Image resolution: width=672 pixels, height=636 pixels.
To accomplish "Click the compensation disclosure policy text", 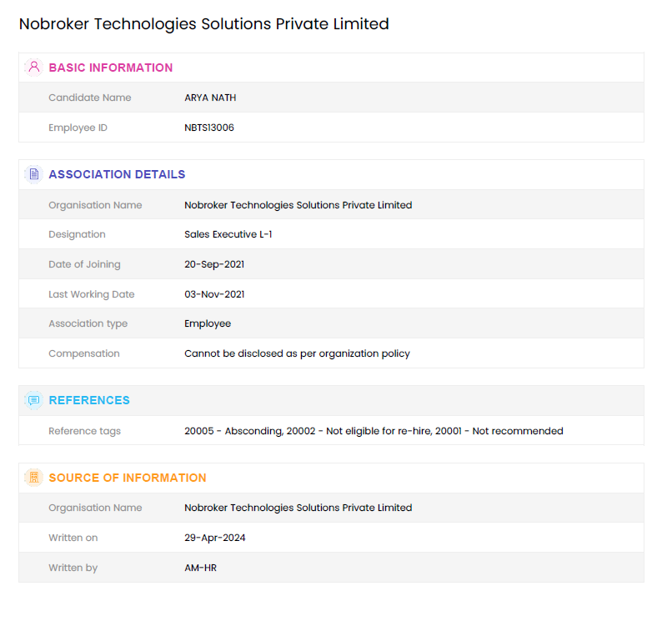I will point(297,353).
